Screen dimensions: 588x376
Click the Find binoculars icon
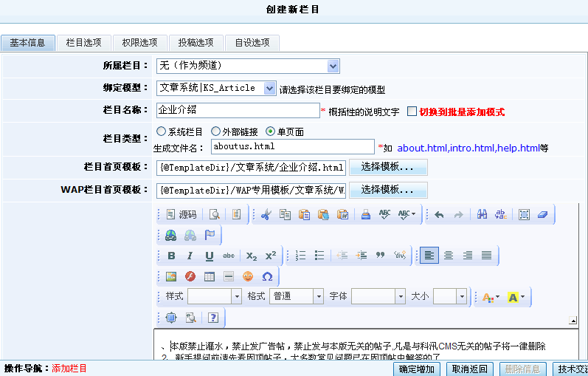(x=482, y=214)
